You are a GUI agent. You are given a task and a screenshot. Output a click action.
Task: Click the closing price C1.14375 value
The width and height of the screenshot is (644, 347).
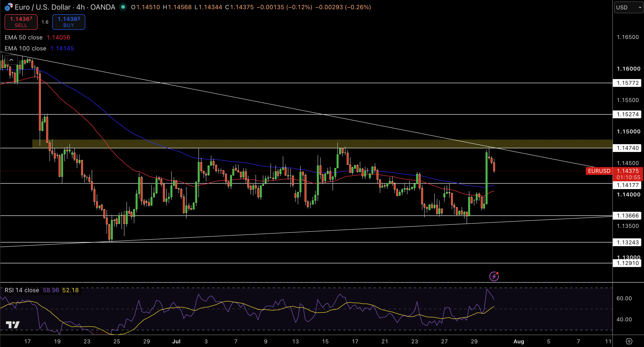tap(239, 7)
